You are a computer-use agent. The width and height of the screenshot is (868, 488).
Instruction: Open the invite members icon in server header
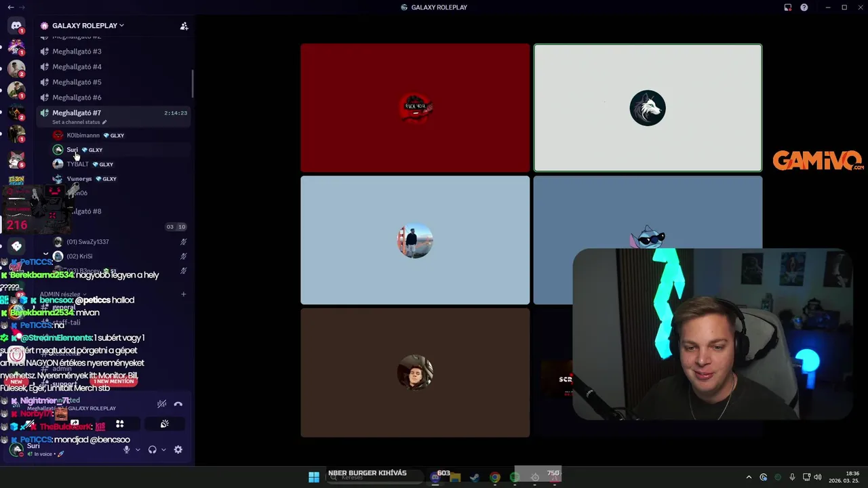point(184,26)
